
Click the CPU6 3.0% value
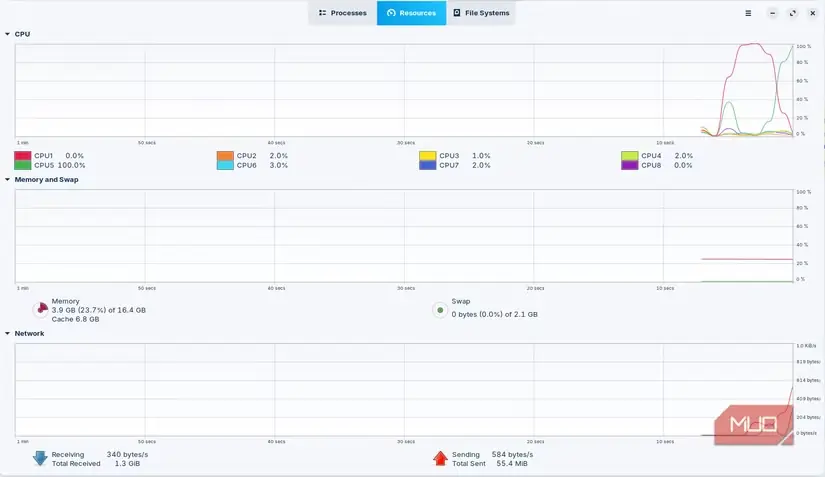(279, 165)
